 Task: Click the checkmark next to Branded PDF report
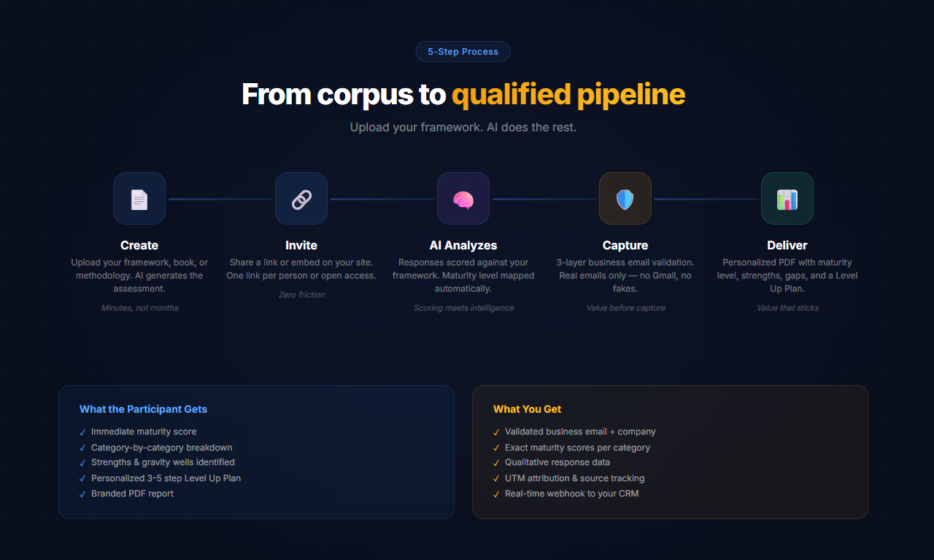tap(82, 494)
